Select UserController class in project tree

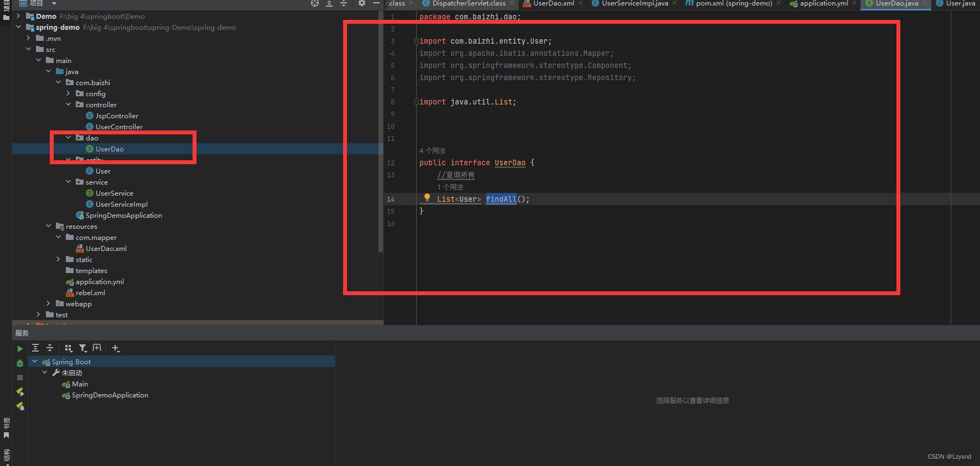pyautogui.click(x=119, y=127)
